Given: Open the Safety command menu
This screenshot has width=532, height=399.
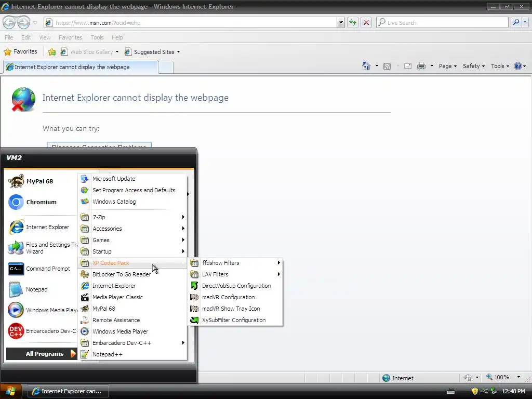Looking at the screenshot, I should click(474, 66).
